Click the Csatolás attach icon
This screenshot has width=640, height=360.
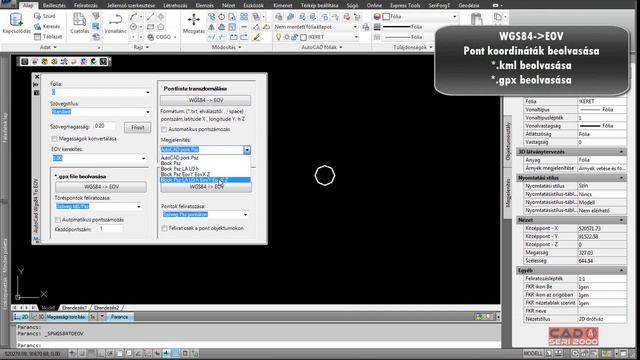point(79,20)
